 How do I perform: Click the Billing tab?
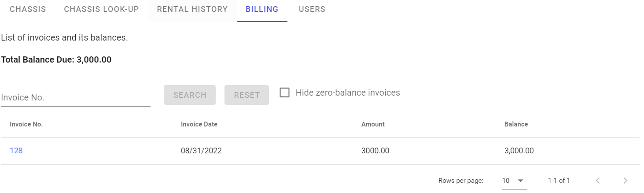click(262, 9)
